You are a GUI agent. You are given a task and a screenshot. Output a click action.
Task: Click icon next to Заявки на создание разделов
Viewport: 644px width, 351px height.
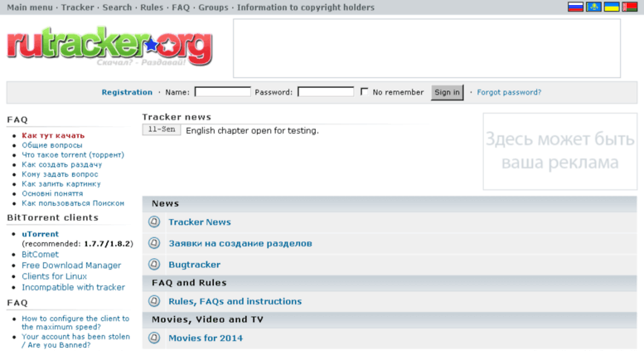coord(154,243)
